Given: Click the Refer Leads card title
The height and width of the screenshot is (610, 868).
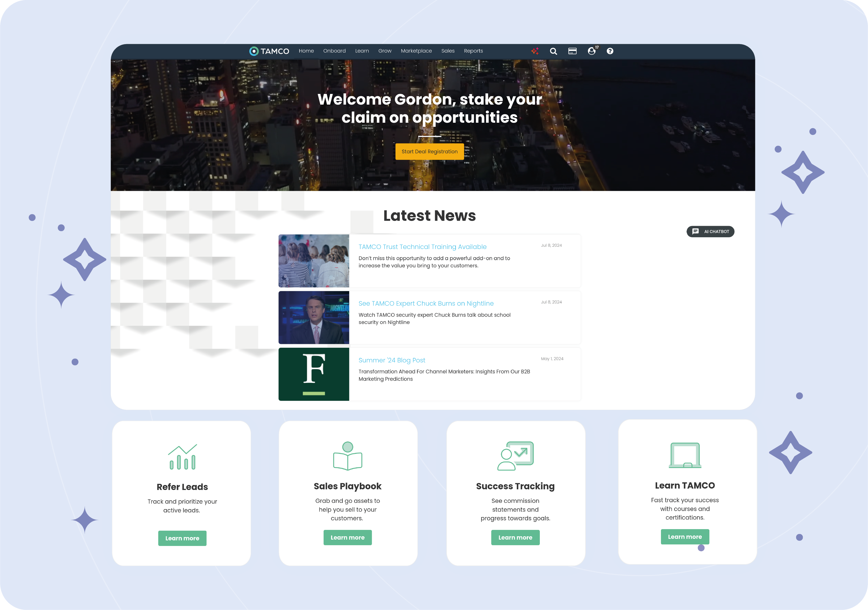Looking at the screenshot, I should click(182, 487).
